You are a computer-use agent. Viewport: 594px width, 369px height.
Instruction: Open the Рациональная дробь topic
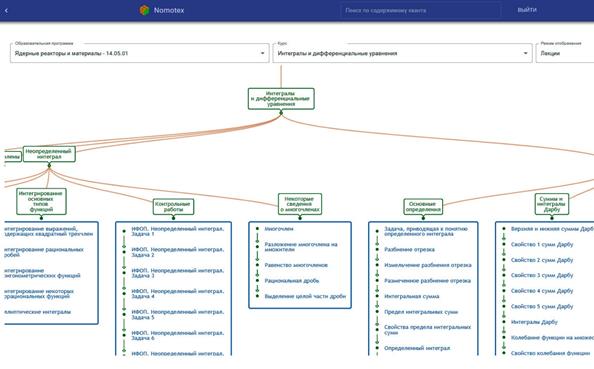click(x=292, y=281)
